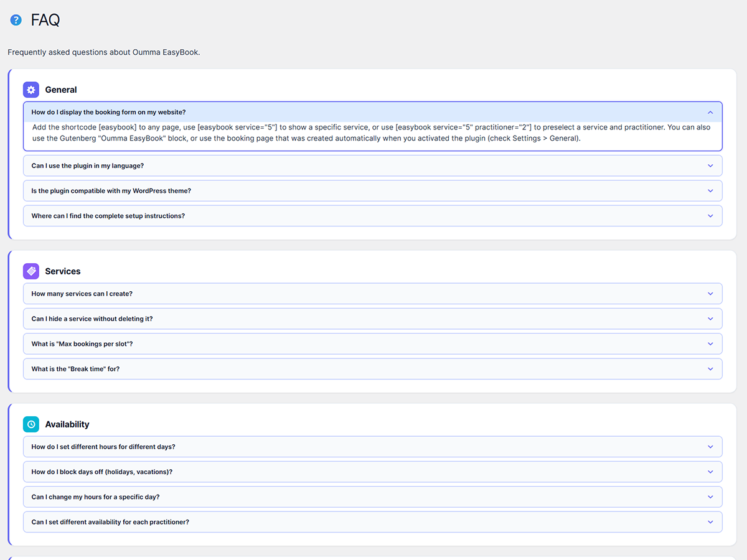
Task: Open the "Break time" question
Action: [x=75, y=369]
